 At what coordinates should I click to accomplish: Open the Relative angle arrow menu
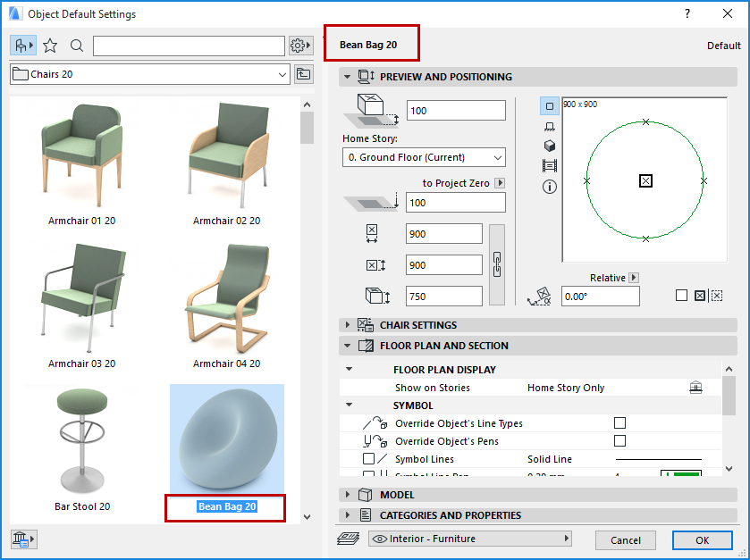[x=635, y=277]
